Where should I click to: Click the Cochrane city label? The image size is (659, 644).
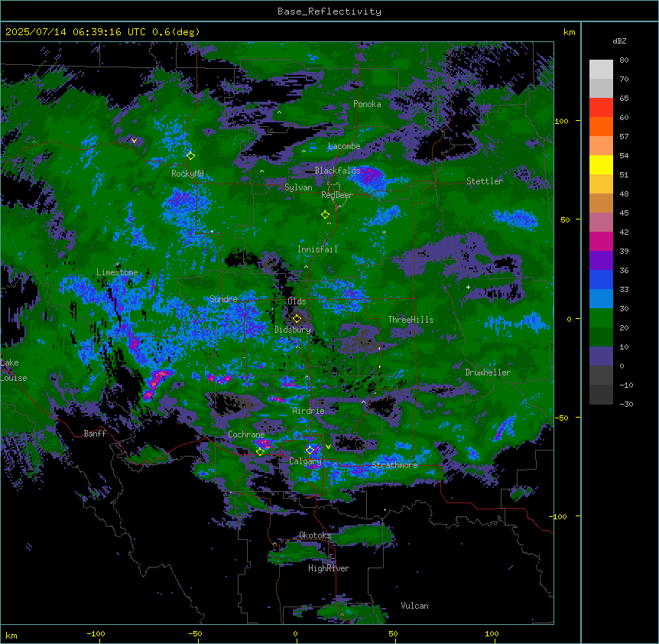(x=246, y=434)
